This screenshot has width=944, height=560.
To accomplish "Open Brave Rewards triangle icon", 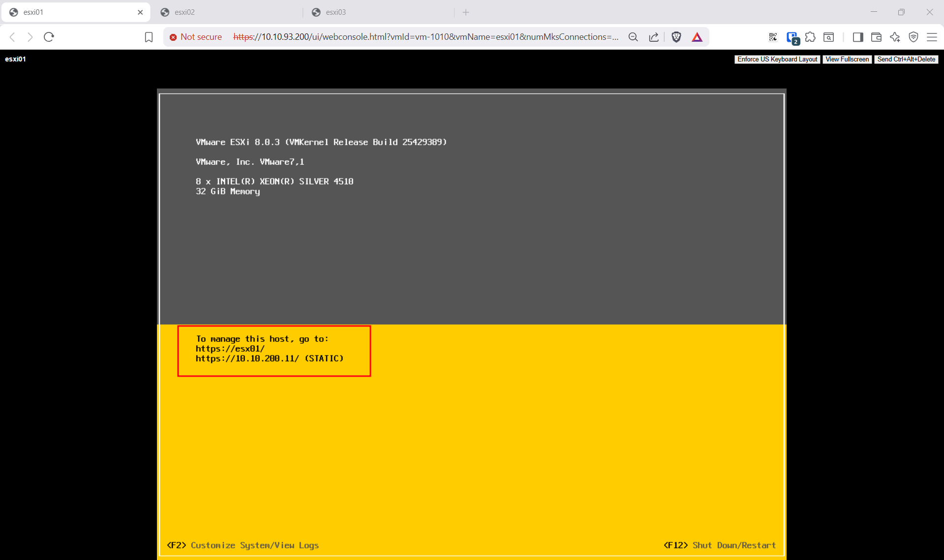I will [697, 37].
